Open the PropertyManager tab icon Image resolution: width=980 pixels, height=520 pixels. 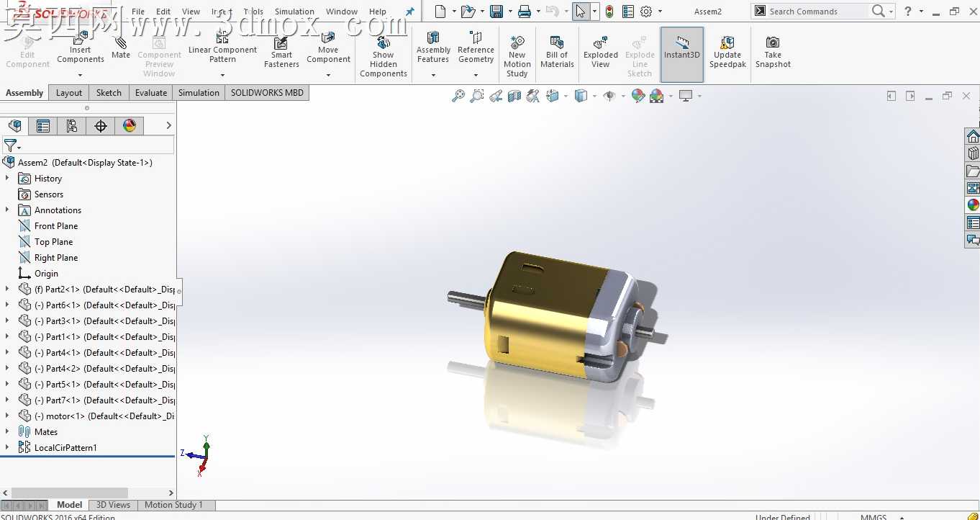[43, 126]
